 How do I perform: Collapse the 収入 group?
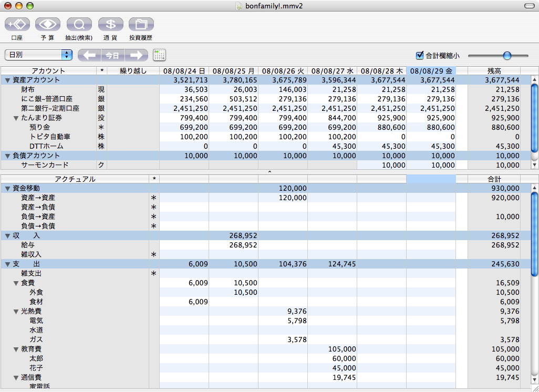[7, 236]
